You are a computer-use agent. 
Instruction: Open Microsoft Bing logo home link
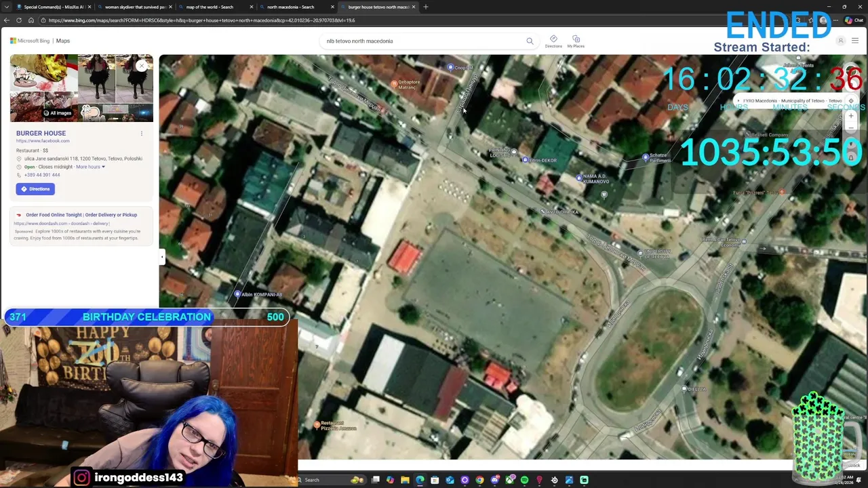click(x=31, y=41)
